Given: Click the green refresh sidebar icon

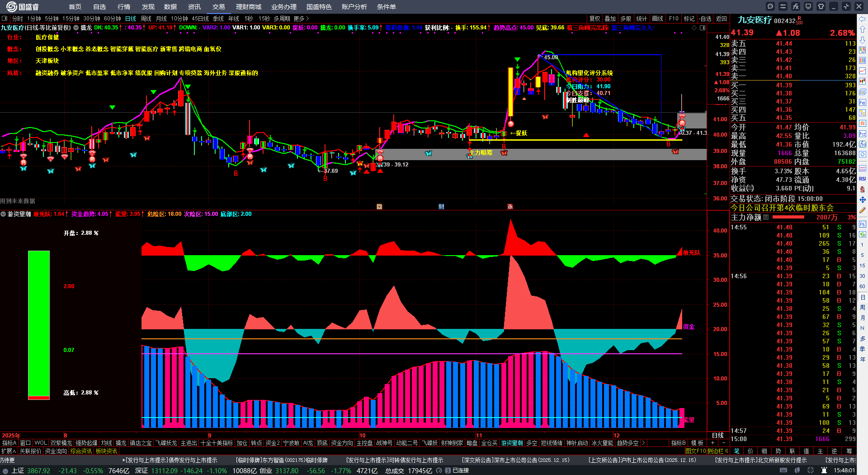Looking at the screenshot, I should [x=863, y=234].
